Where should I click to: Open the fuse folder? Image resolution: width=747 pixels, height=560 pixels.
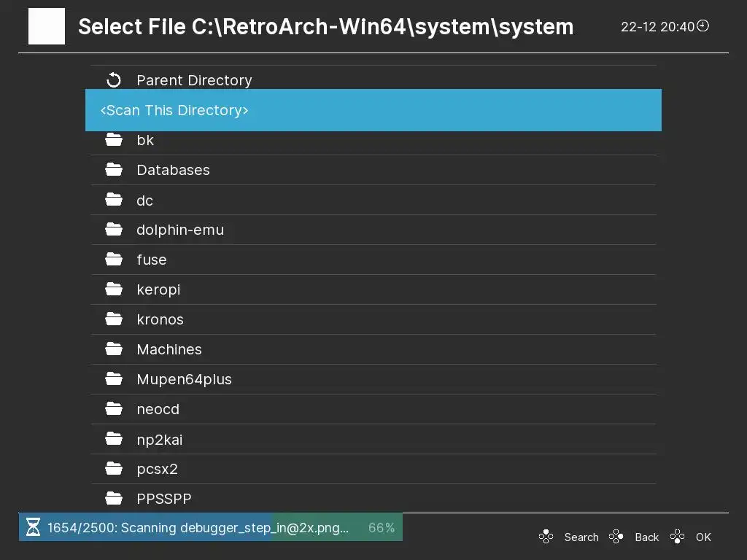(151, 260)
